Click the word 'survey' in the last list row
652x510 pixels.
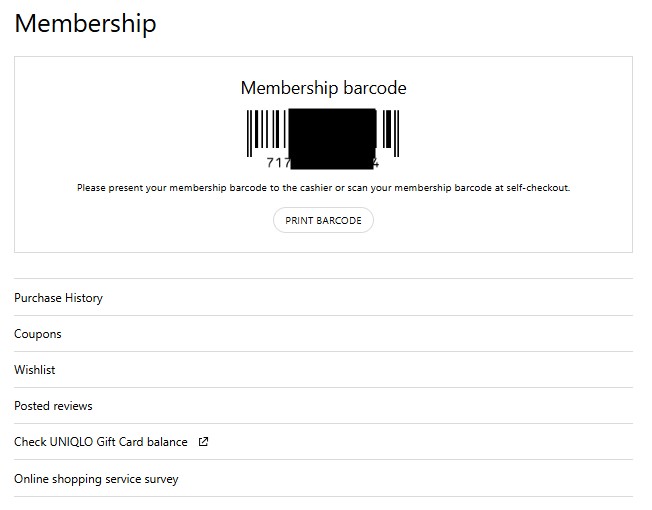point(160,479)
